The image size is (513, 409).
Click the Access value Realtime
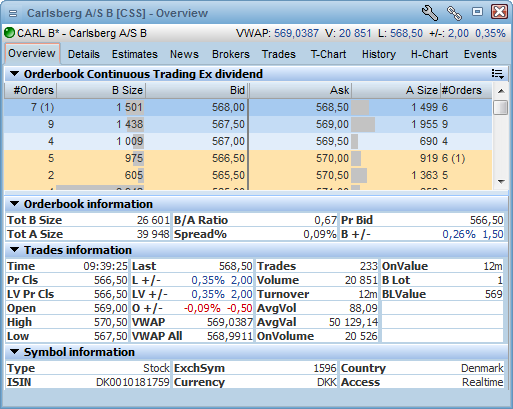pyautogui.click(x=483, y=382)
